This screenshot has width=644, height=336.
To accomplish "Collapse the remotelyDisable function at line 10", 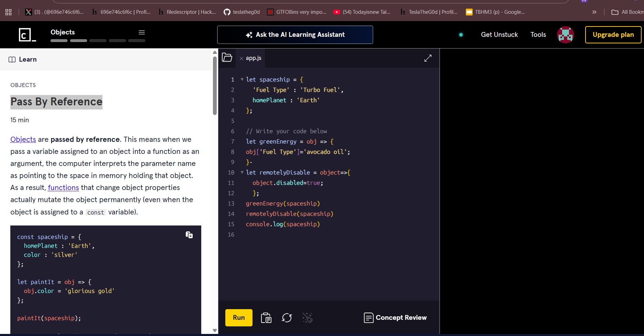I will (x=242, y=172).
